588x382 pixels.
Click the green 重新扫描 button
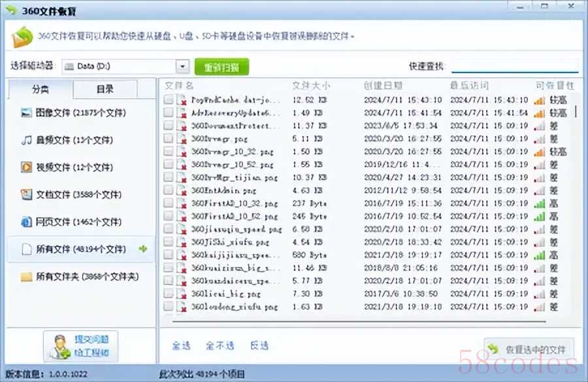tap(221, 67)
